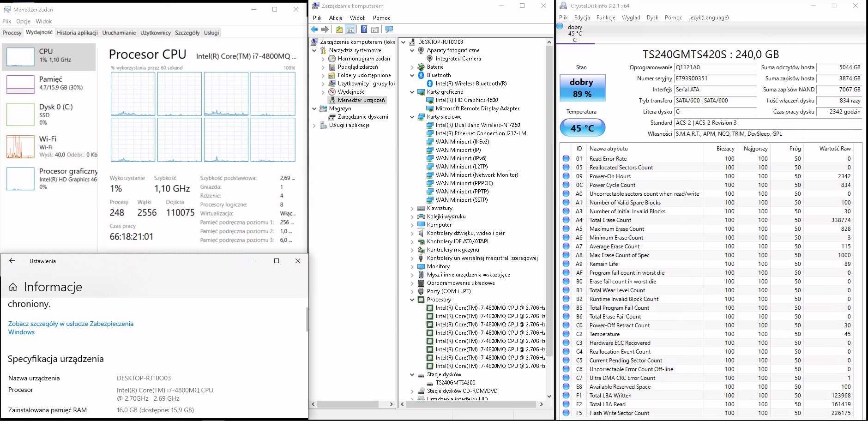Collapse the Procesory category
Viewport: 868px width, 421px height.
(x=412, y=300)
